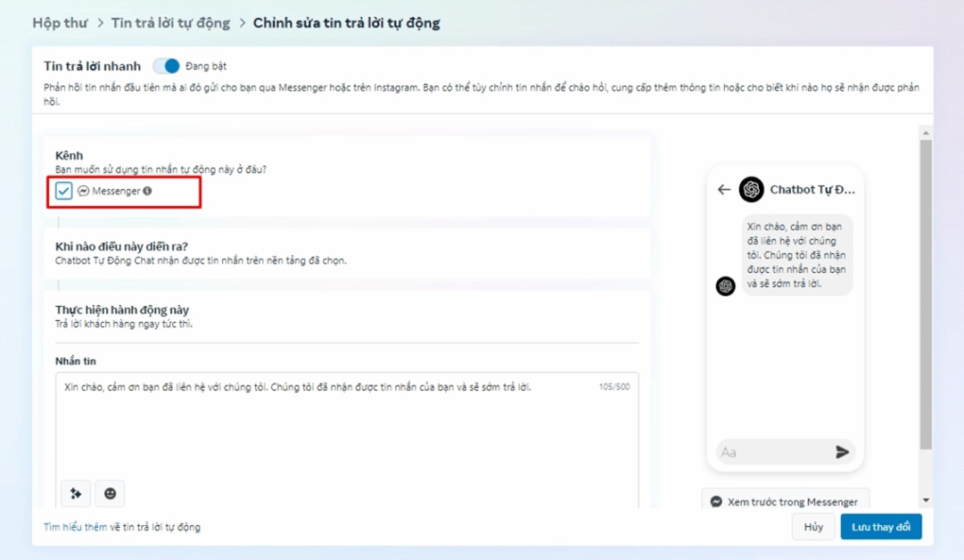Go to Hộp thư via breadcrumb
Screen dimensions: 964x560
(x=59, y=22)
